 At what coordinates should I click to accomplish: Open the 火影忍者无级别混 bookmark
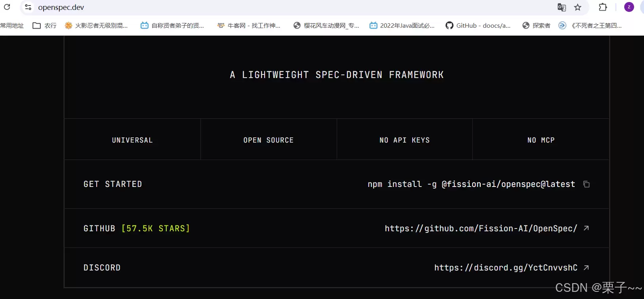(x=96, y=26)
